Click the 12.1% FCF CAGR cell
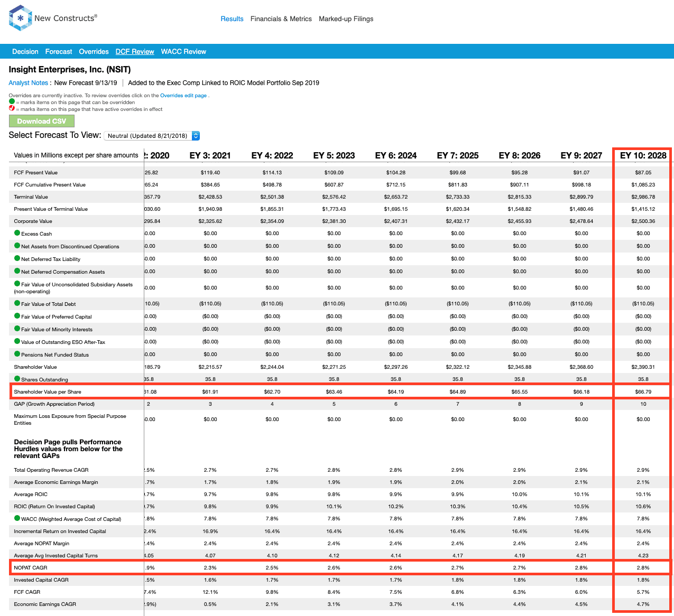 pyautogui.click(x=210, y=592)
